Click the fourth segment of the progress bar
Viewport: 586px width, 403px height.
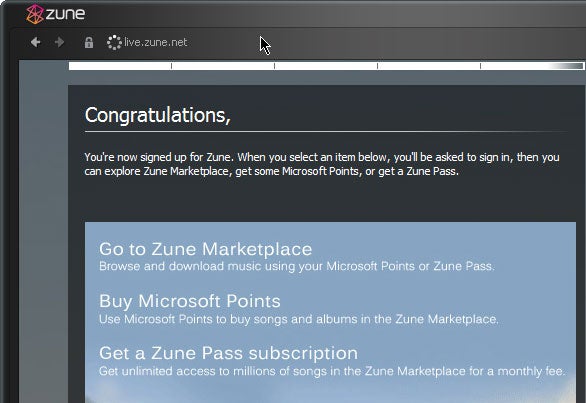(x=429, y=66)
